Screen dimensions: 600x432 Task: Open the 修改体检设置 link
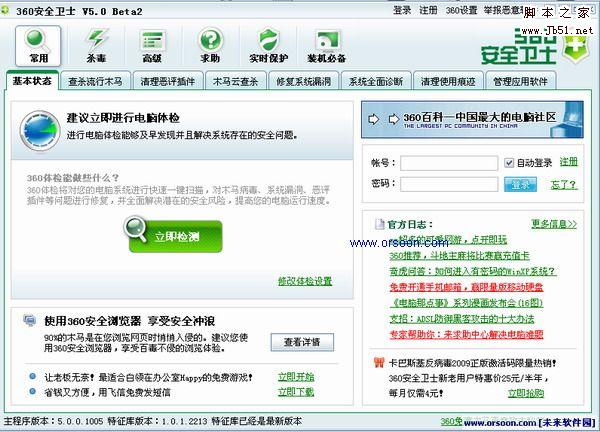304,281
